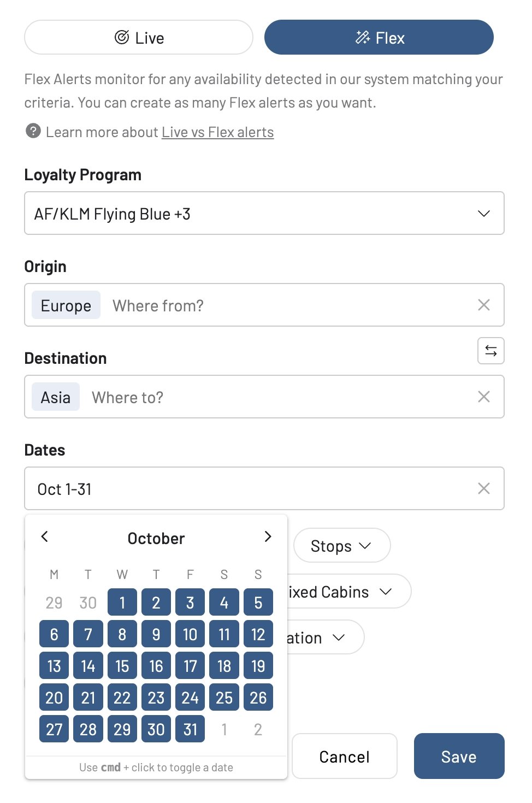Click the Cancel button
532x803 pixels.
point(344,757)
